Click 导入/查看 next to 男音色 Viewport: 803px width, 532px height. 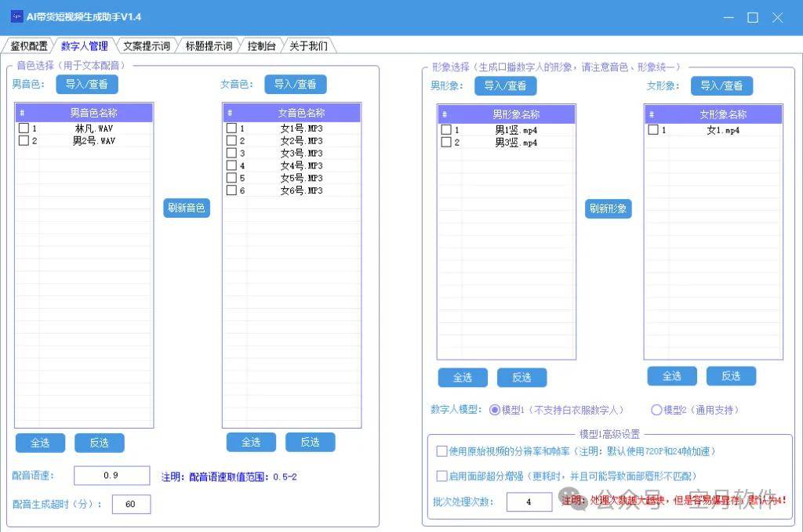point(86,85)
